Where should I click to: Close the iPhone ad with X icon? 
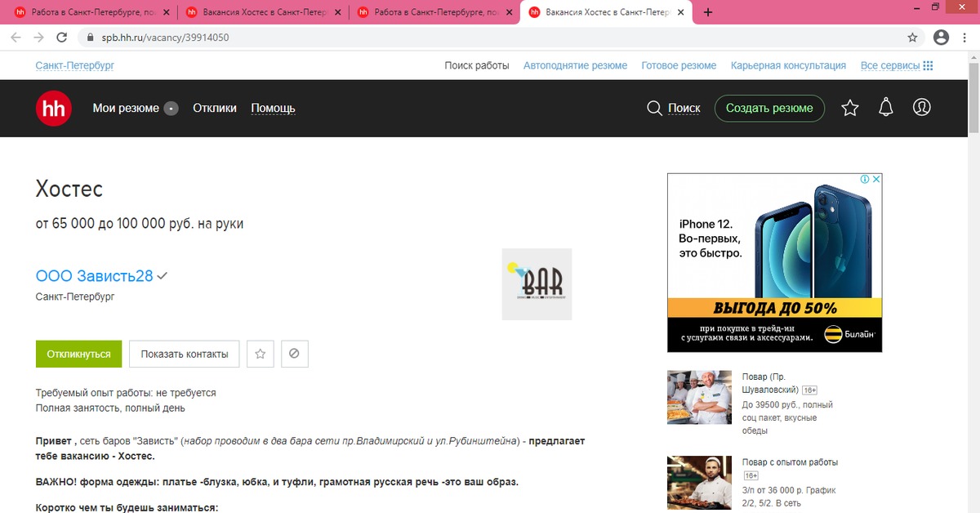tap(876, 179)
